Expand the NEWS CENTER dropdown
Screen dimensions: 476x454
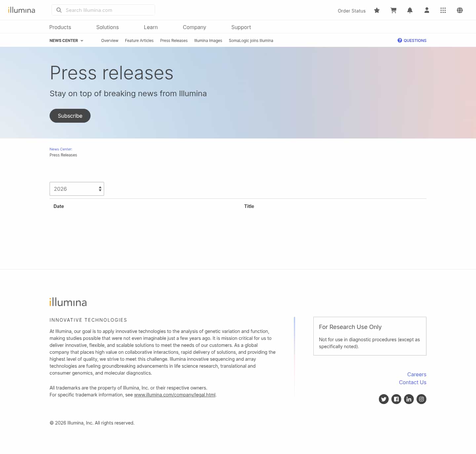click(66, 40)
